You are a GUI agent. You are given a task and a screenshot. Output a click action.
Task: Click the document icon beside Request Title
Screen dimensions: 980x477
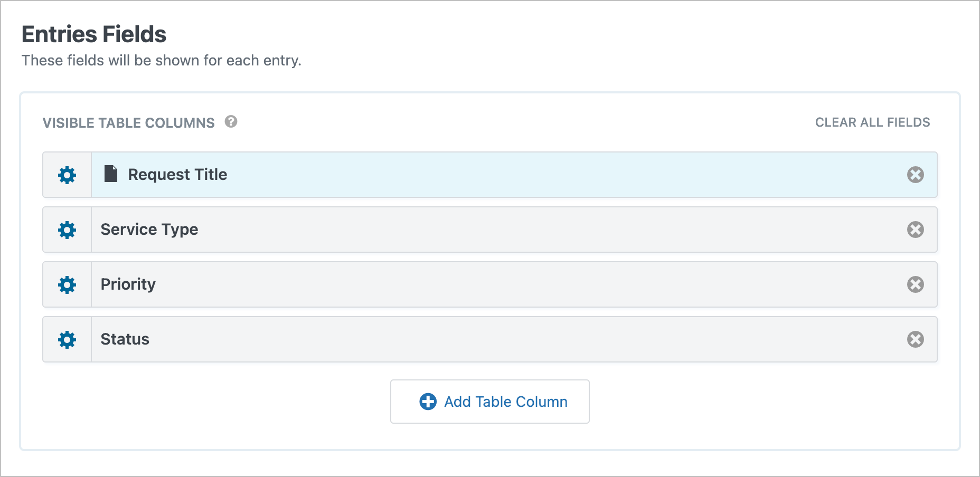coord(110,174)
